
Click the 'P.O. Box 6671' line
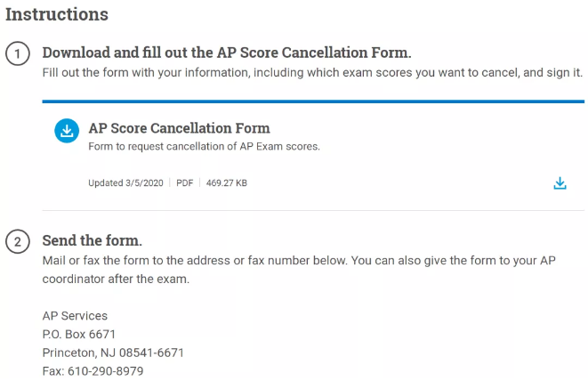pos(79,335)
